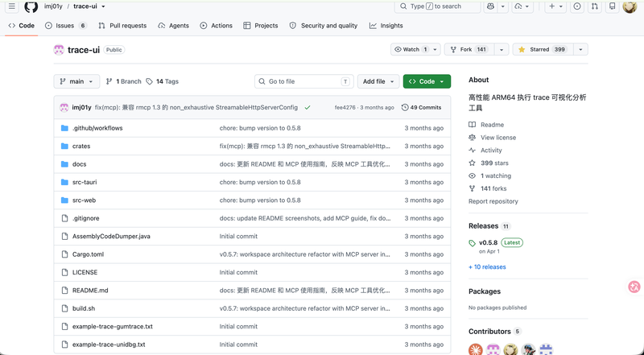The height and width of the screenshot is (355, 644).
Task: Open the green Code dropdown
Action: tap(427, 81)
